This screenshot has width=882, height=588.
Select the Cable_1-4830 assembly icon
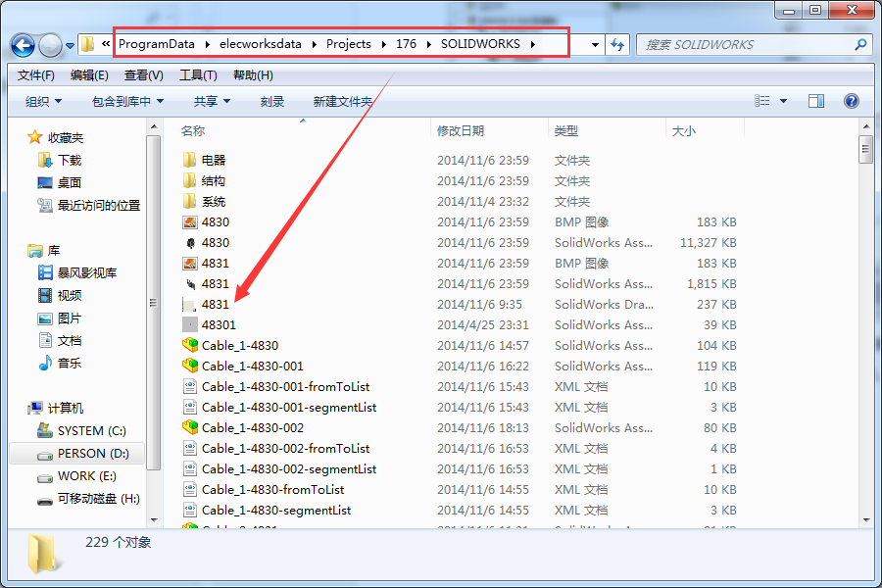point(190,346)
